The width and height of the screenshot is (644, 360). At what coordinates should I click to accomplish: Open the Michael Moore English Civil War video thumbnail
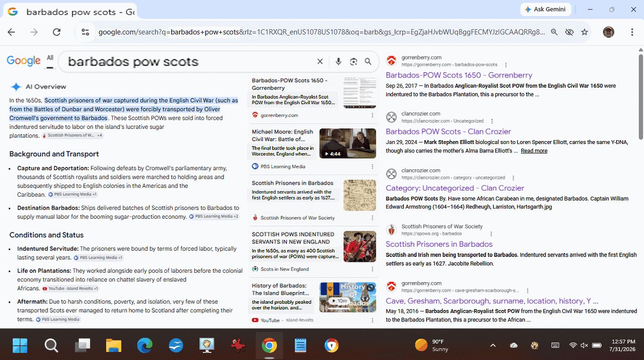tap(348, 143)
